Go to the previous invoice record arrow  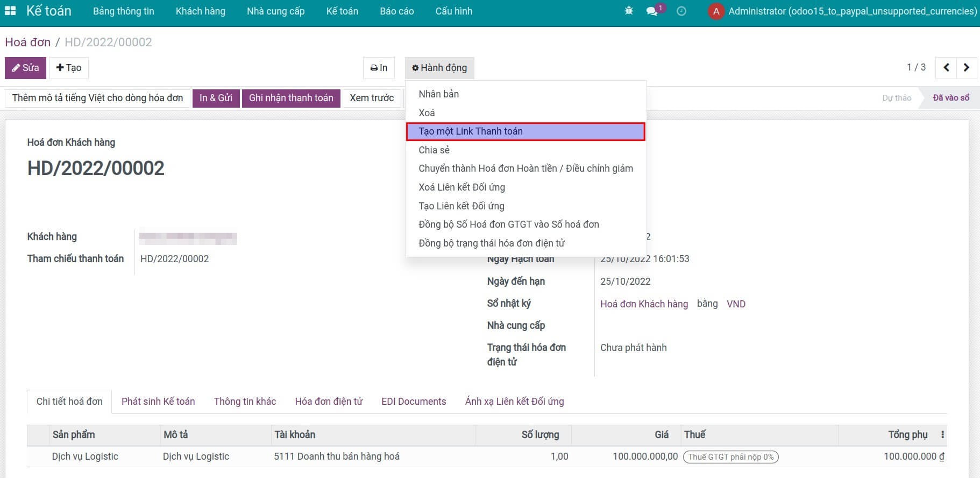point(946,68)
